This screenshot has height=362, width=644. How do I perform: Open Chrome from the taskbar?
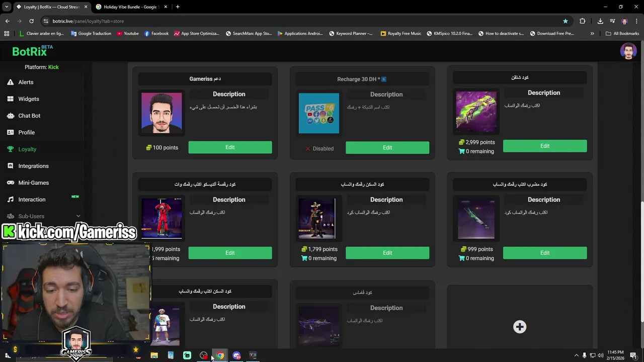click(220, 355)
